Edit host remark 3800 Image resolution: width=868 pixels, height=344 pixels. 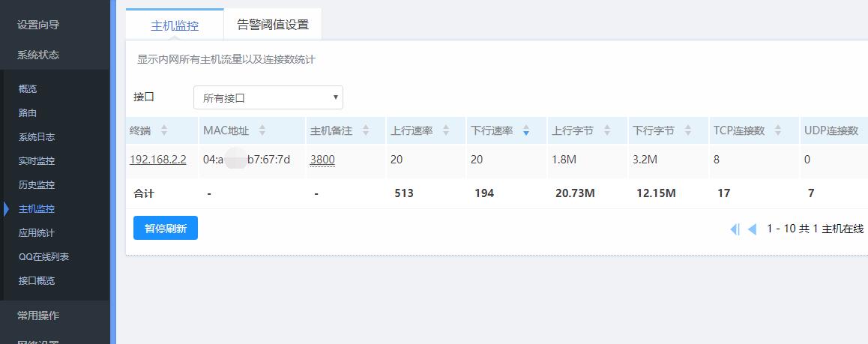pyautogui.click(x=322, y=160)
